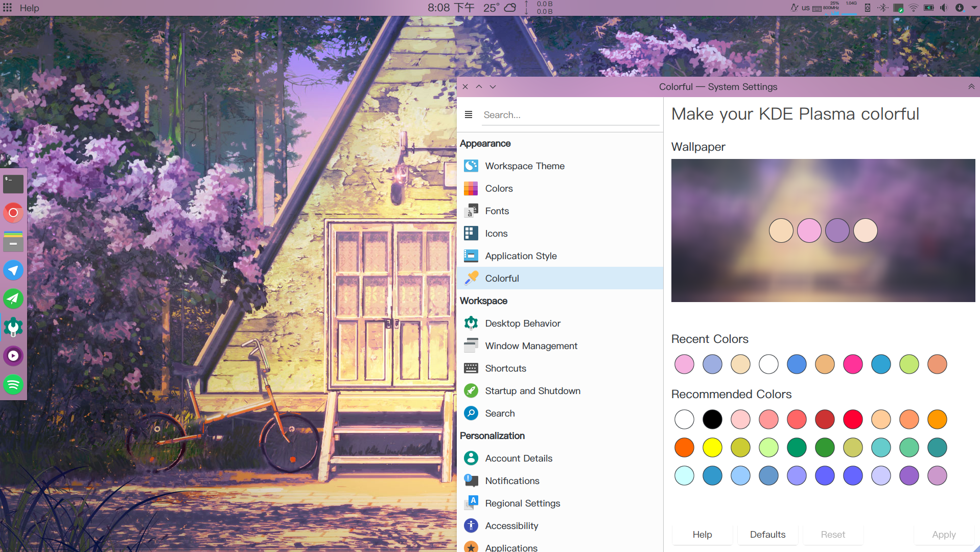Pick the black recommended color swatch

coord(712,420)
